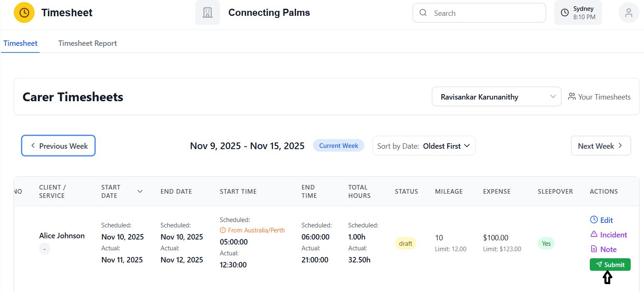
Task: Click the clock icon next to Sydney
Action: (x=565, y=13)
